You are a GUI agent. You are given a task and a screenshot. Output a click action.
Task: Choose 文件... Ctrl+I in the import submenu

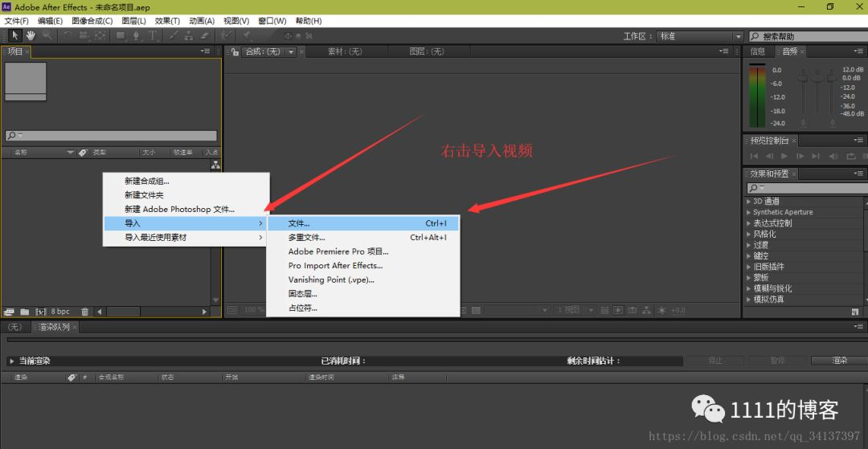click(362, 223)
